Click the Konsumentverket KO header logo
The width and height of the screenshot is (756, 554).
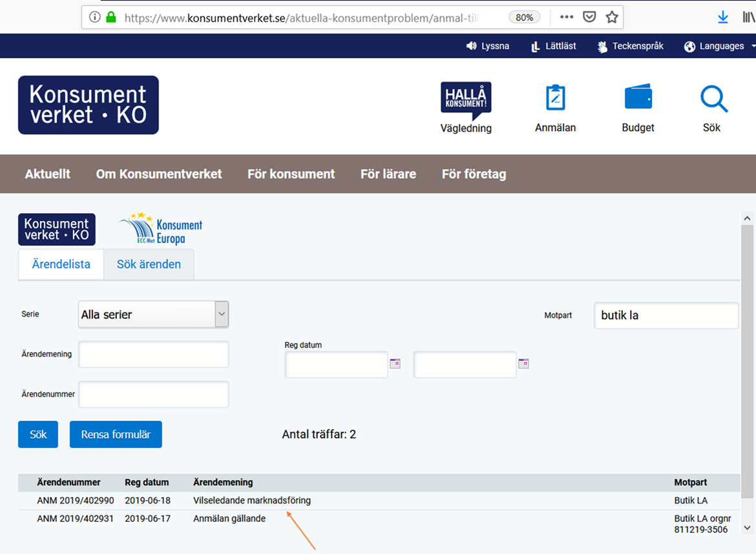(x=89, y=105)
